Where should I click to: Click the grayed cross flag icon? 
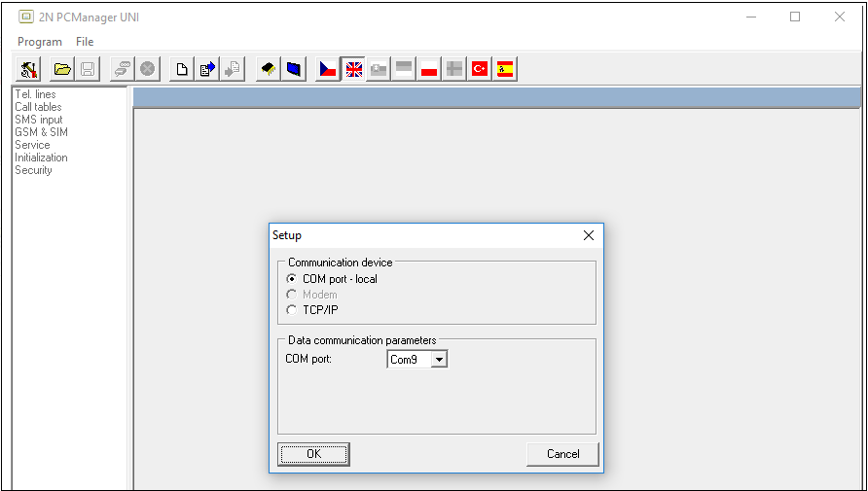454,69
